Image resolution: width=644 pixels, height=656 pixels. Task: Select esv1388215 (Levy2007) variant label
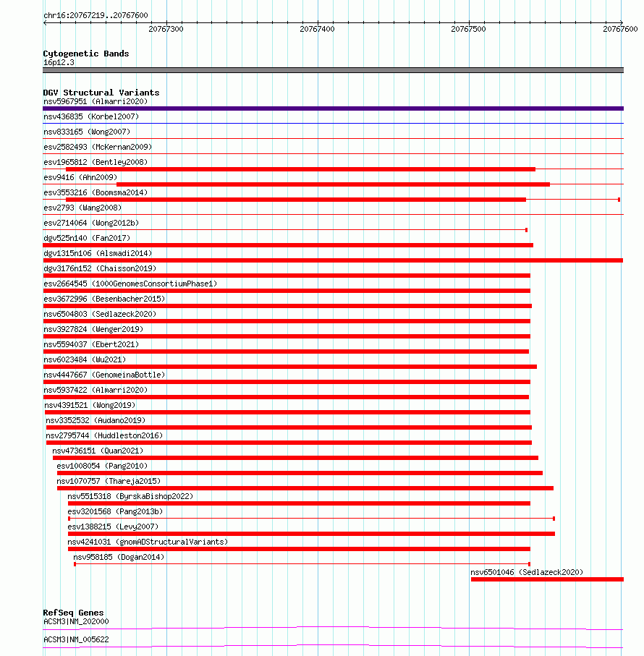pos(113,527)
